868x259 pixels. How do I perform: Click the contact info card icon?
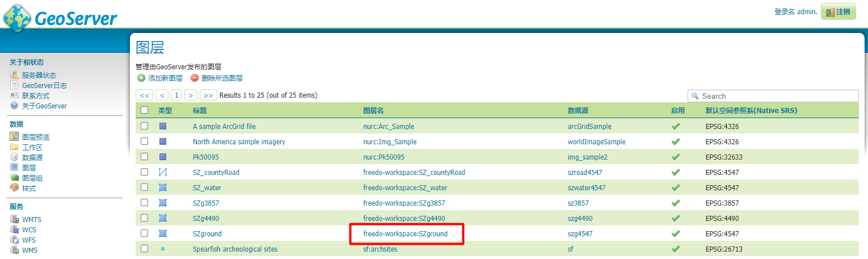[14, 95]
